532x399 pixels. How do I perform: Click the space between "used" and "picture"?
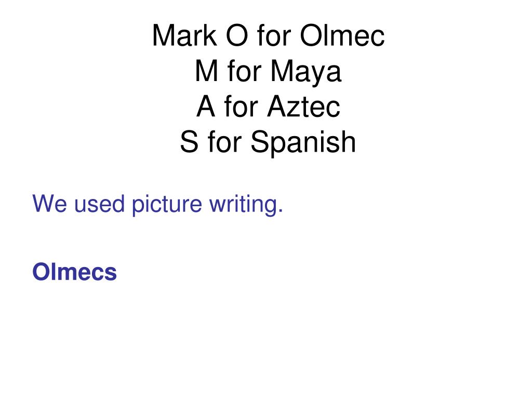point(128,204)
